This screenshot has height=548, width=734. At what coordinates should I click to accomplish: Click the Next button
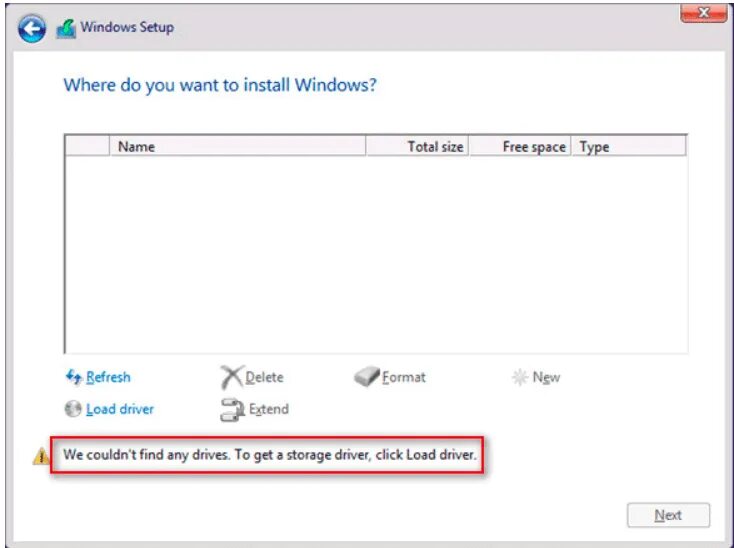[668, 515]
